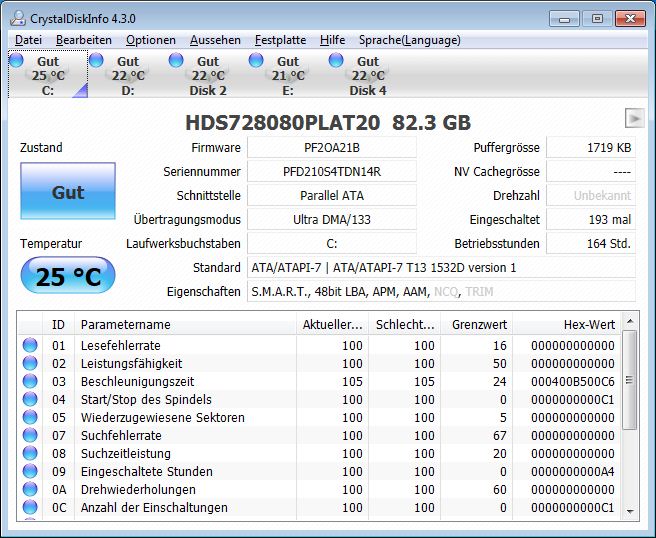This screenshot has height=538, width=656.
Task: Select the Beschleunigungszeit row
Action: point(320,382)
